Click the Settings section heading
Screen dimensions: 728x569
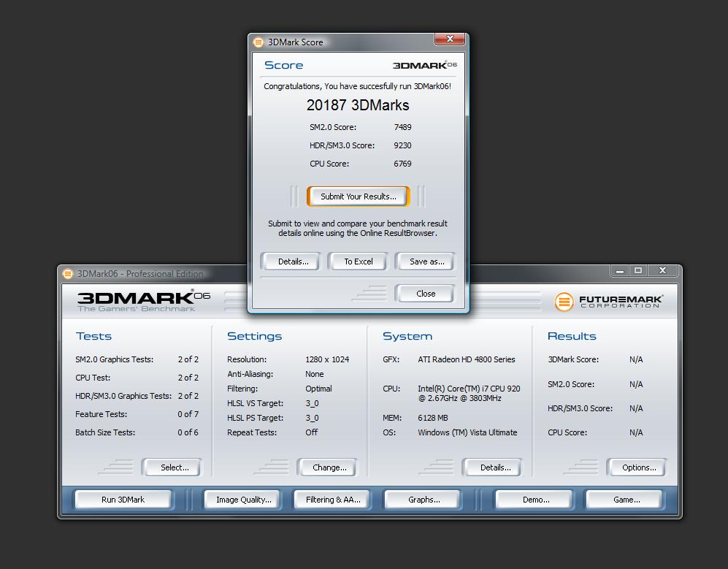coord(254,336)
